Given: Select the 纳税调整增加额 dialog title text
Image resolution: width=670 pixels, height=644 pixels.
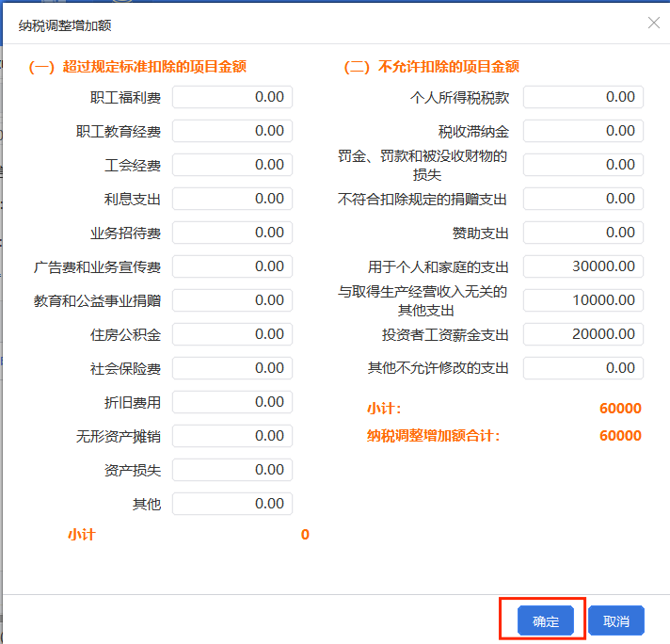Looking at the screenshot, I should [65, 25].
